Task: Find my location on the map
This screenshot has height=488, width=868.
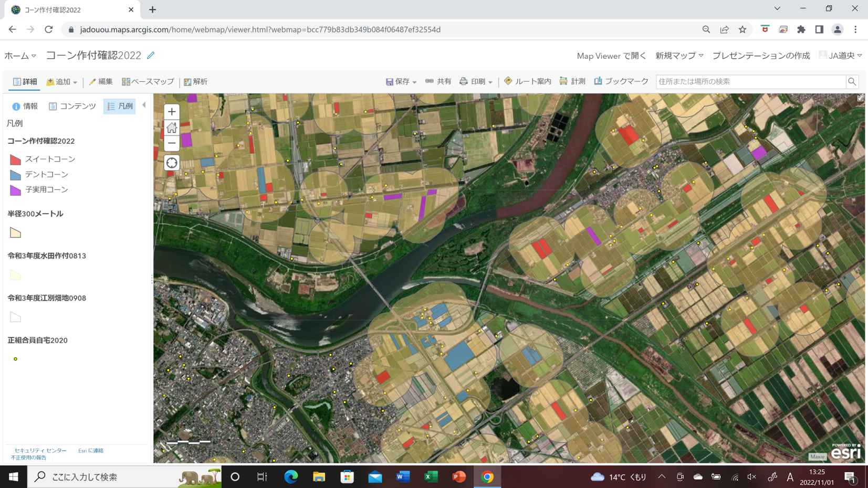Action: point(172,163)
